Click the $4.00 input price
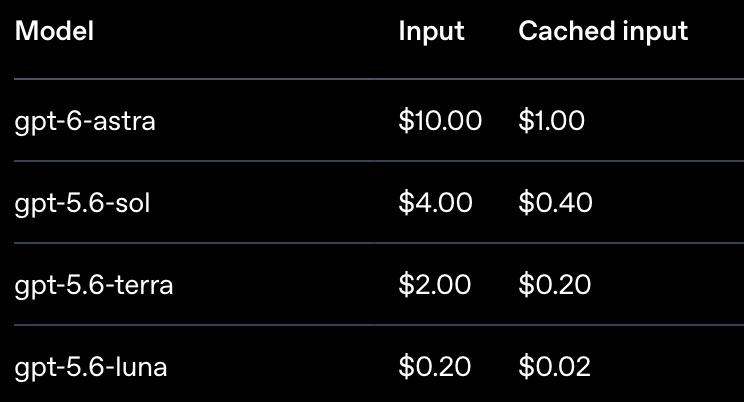 coord(435,203)
